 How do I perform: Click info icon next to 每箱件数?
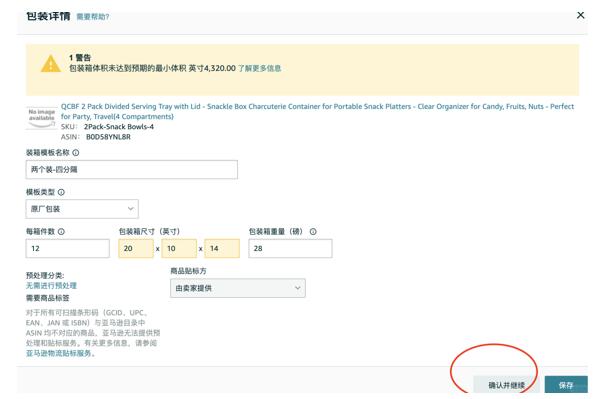pos(61,232)
